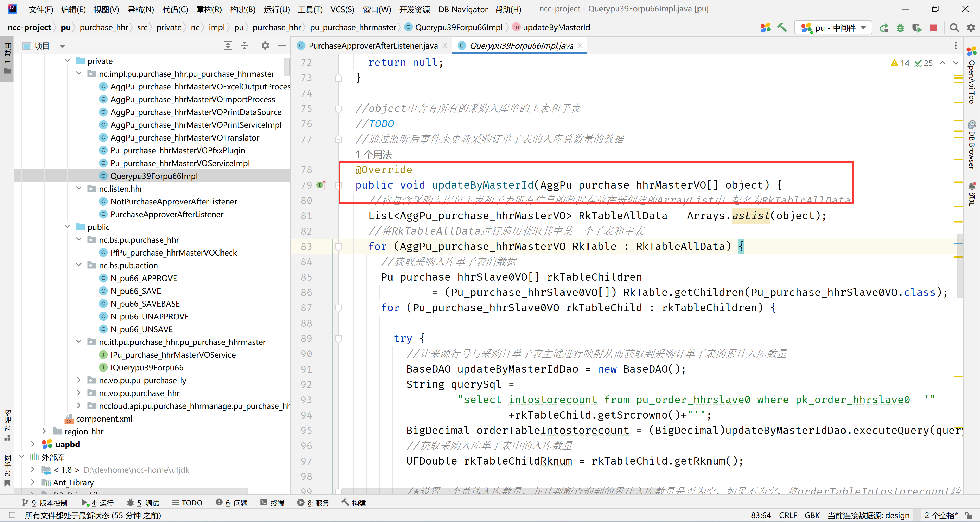The height and width of the screenshot is (522, 980).
Task: Click the Debug bug icon in toolbar
Action: pos(900,28)
